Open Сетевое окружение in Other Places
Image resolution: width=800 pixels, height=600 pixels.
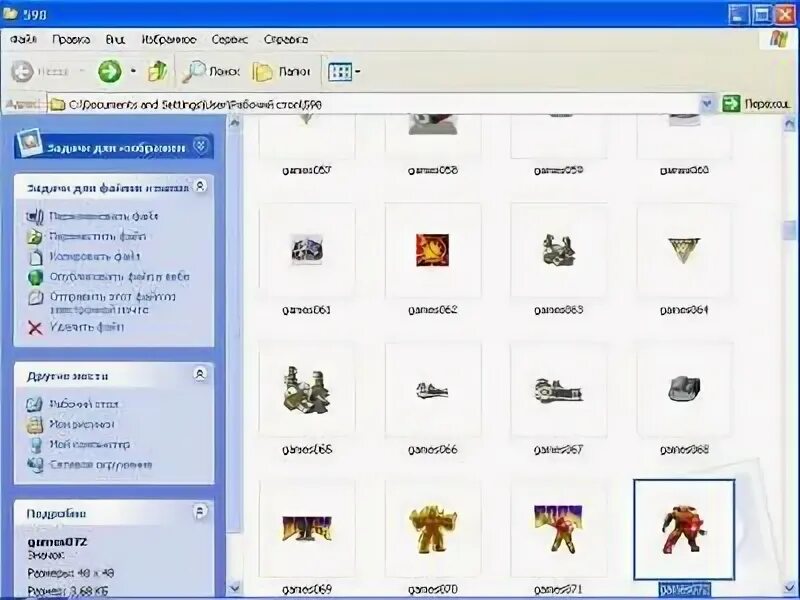tap(101, 465)
